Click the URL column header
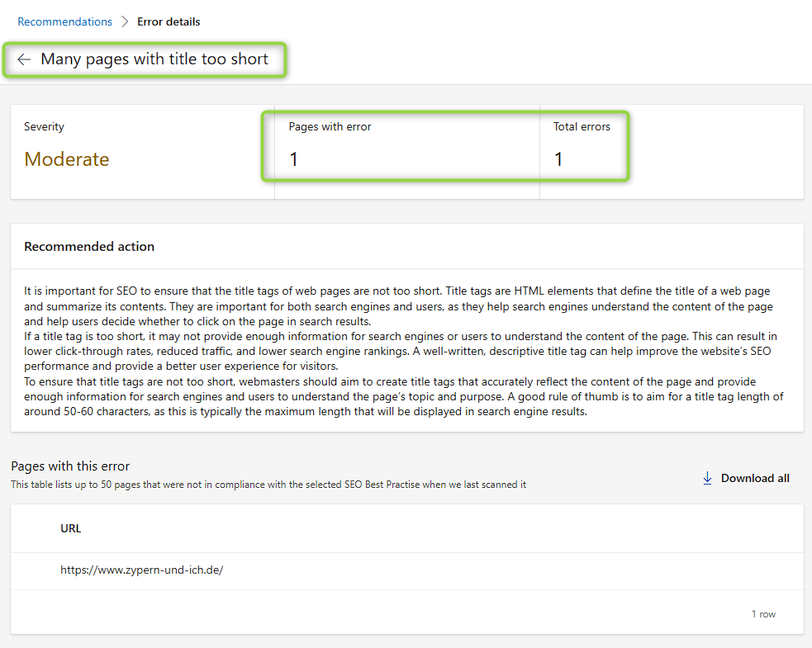Viewport: 812px width, 648px height. (x=70, y=528)
